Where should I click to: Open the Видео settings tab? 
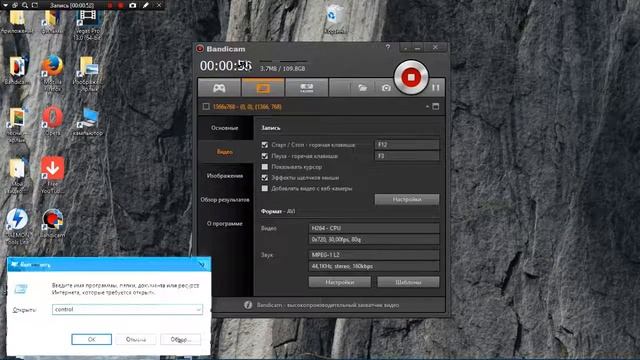[x=225, y=152]
